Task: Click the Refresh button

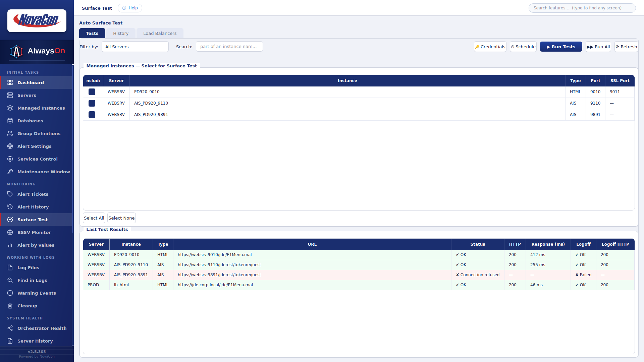Action: click(x=626, y=47)
